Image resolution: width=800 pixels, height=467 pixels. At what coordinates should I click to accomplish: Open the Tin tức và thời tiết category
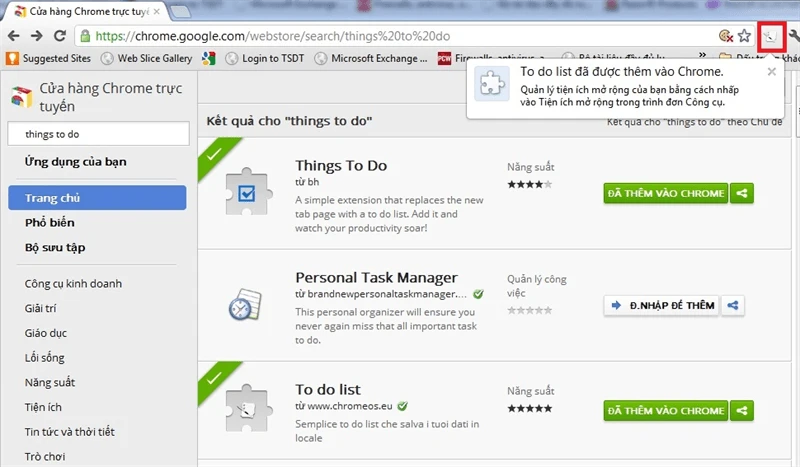tap(70, 432)
